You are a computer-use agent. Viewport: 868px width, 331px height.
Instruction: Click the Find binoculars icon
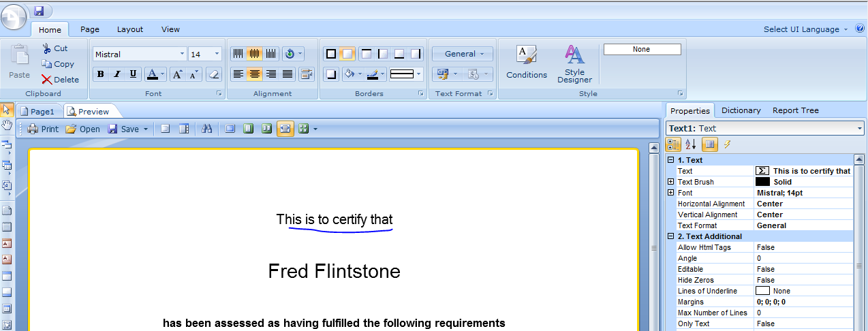click(x=207, y=129)
